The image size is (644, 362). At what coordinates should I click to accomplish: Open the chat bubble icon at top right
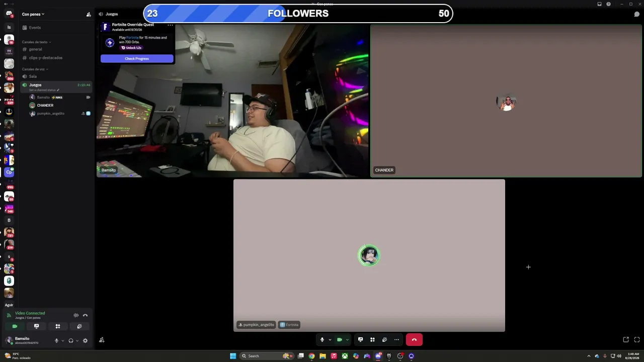(x=636, y=14)
